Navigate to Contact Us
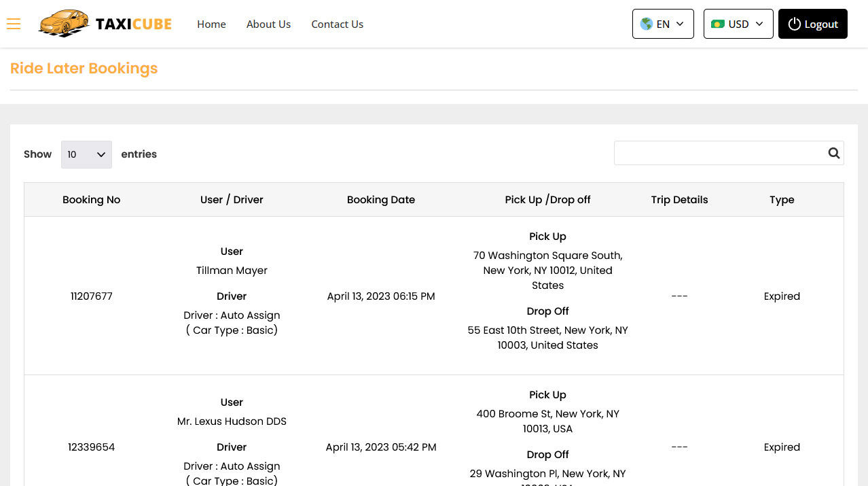868x486 pixels. [x=337, y=24]
